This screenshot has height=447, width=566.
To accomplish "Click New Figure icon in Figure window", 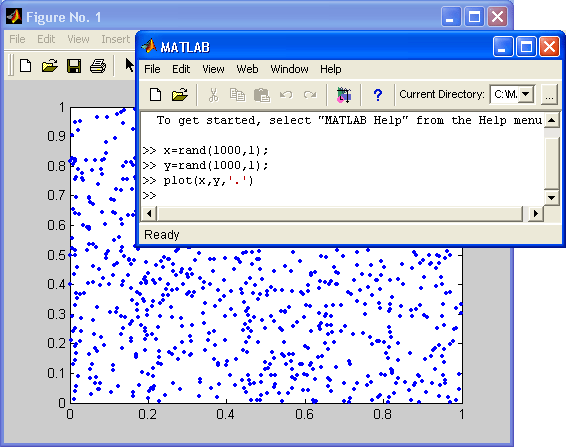I will [25, 66].
